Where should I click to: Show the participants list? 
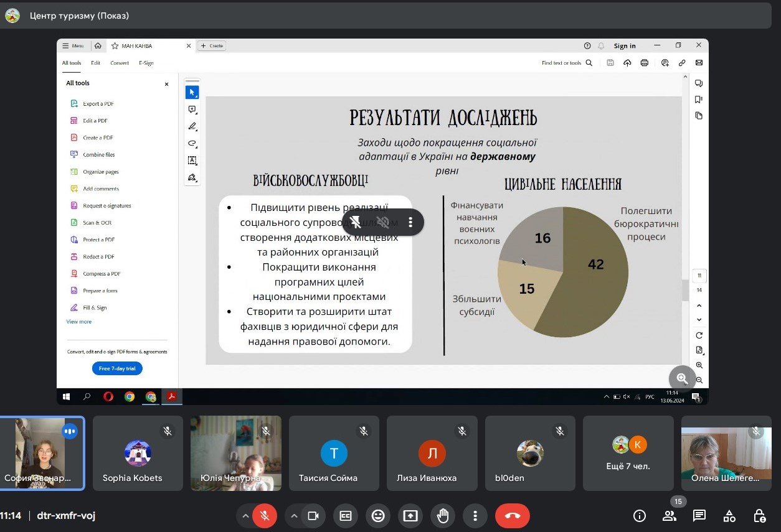(x=670, y=516)
